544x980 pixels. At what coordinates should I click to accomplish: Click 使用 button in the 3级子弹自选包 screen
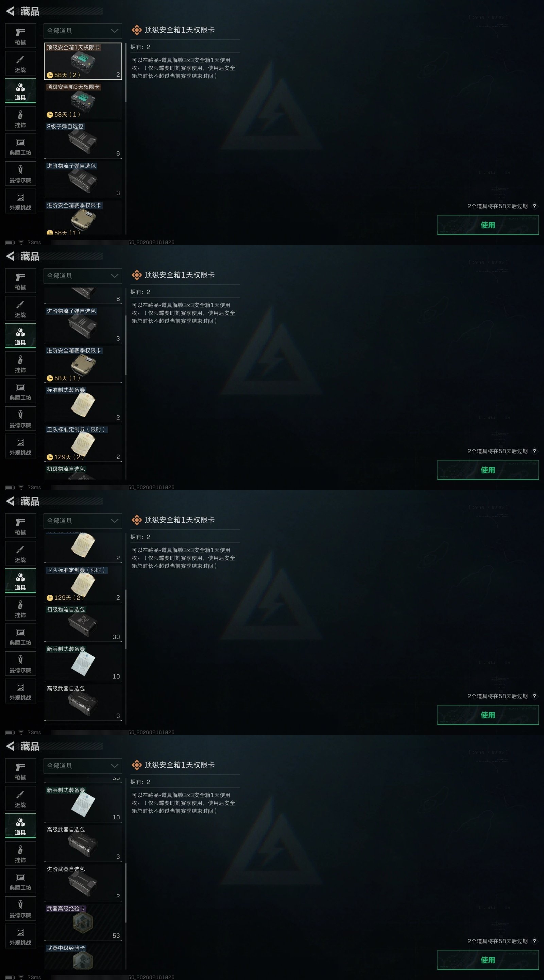pyautogui.click(x=488, y=225)
